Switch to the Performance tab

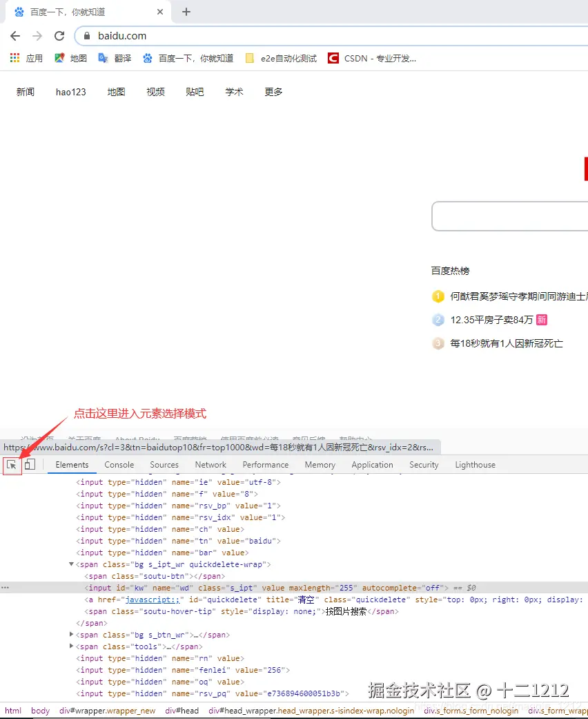point(265,465)
